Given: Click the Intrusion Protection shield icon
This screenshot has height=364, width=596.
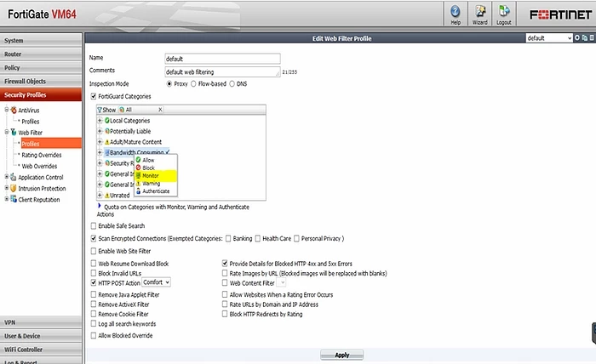Looking at the screenshot, I should coord(14,188).
